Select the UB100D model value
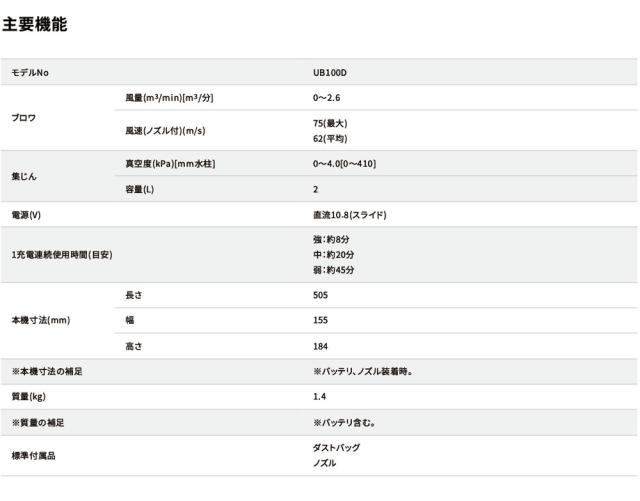640x501 pixels. point(330,73)
